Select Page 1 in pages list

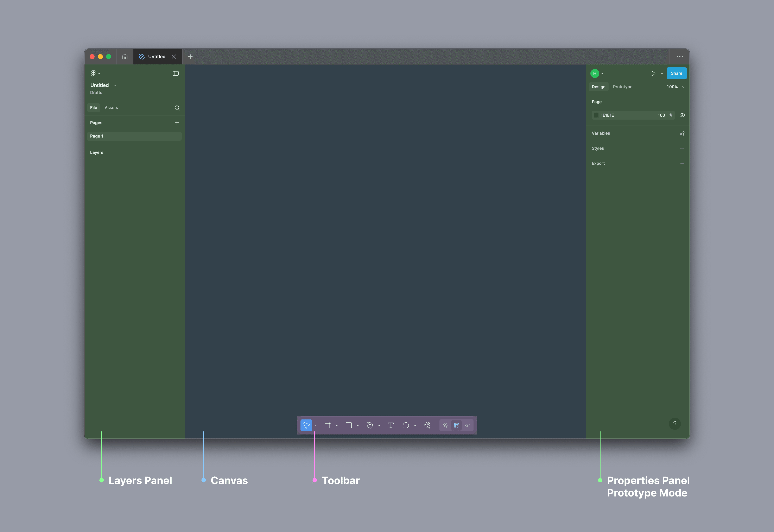point(134,136)
